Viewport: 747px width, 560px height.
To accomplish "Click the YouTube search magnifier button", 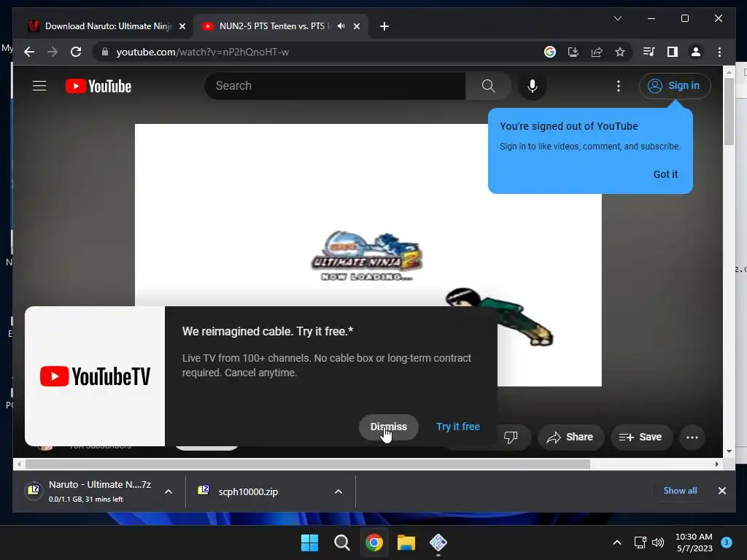I will [488, 86].
